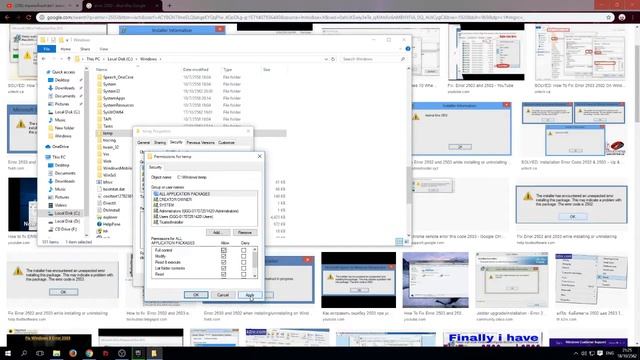Toggle the Allow checkbox for Read permission
Screen dimensions: 640x360
pos(223,274)
